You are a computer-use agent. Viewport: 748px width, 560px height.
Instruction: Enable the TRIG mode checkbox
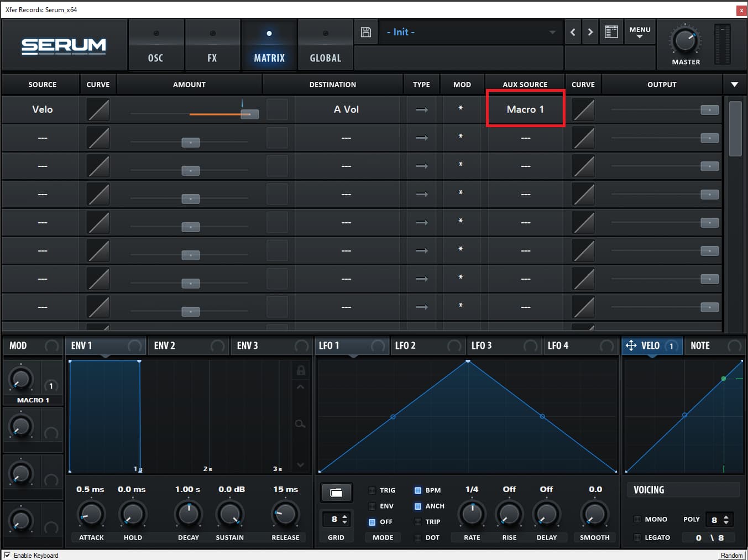click(372, 490)
